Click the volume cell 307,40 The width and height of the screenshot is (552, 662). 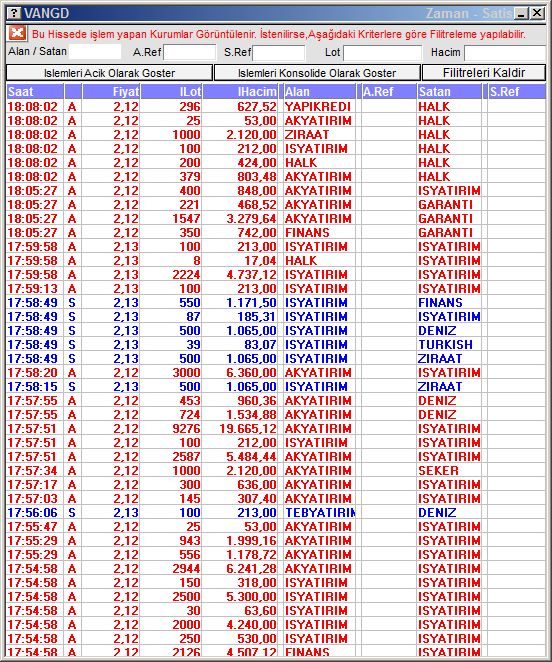[x=240, y=499]
